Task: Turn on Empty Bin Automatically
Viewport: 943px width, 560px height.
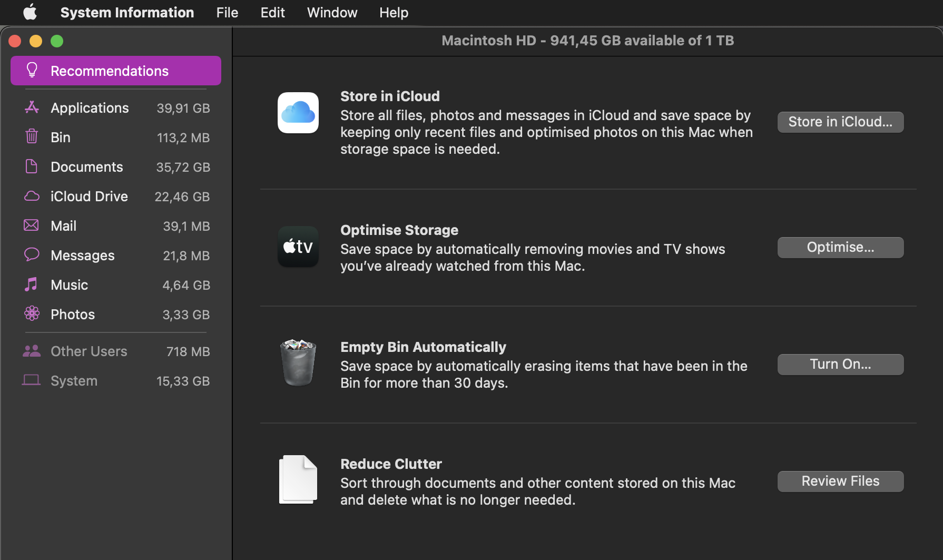Action: (x=840, y=364)
